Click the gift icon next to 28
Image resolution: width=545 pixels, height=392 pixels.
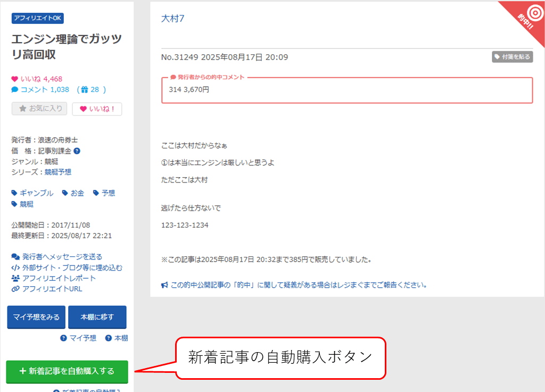click(85, 89)
